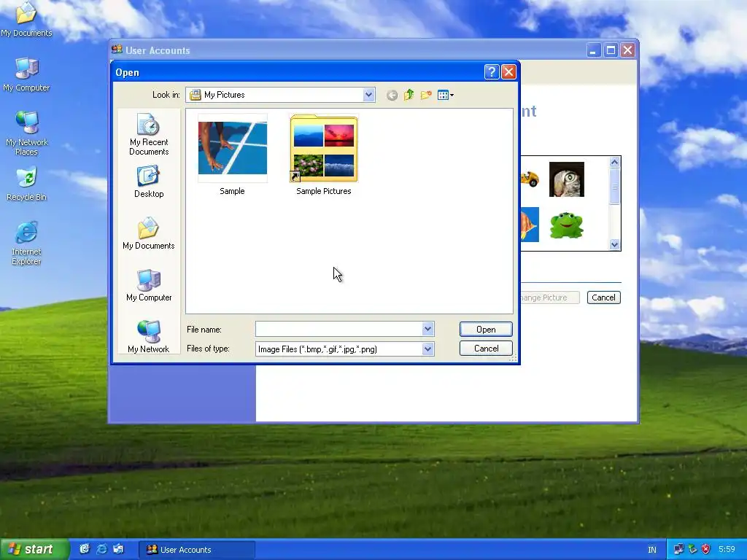This screenshot has width=747, height=560.
Task: Select the Recycle Bin desktop icon
Action: click(27, 184)
